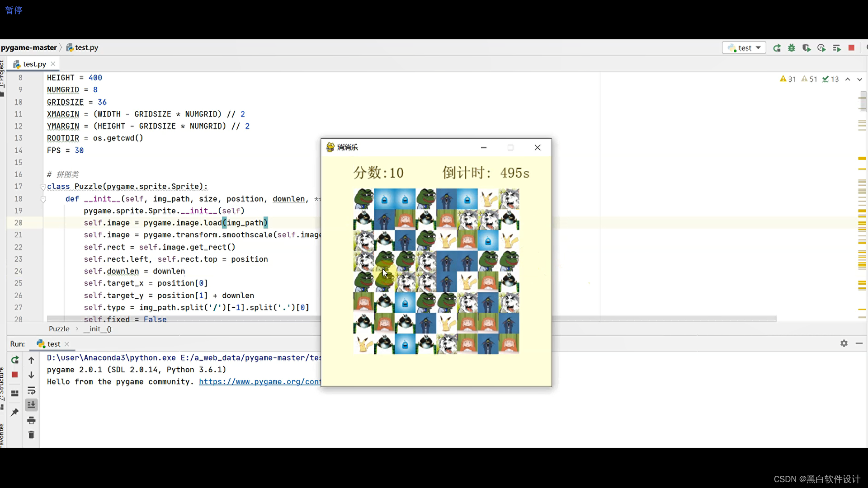The width and height of the screenshot is (868, 488).
Task: Select the test.py editor tab
Action: point(34,64)
